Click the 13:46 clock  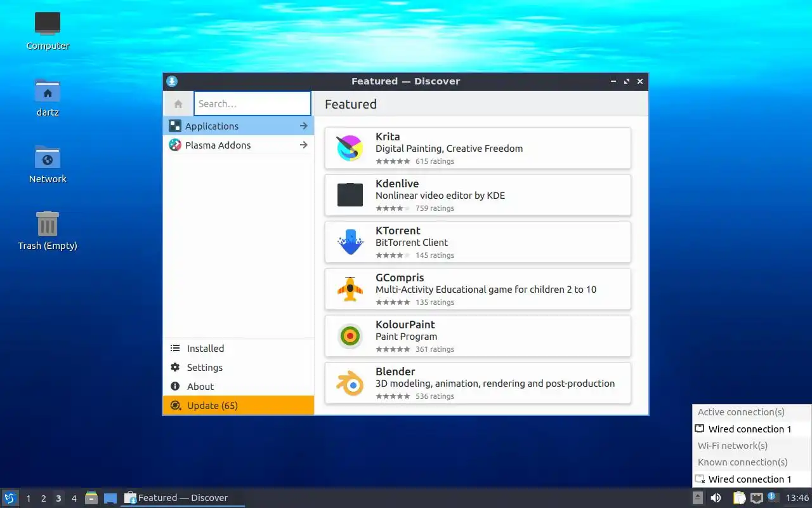[x=797, y=498]
